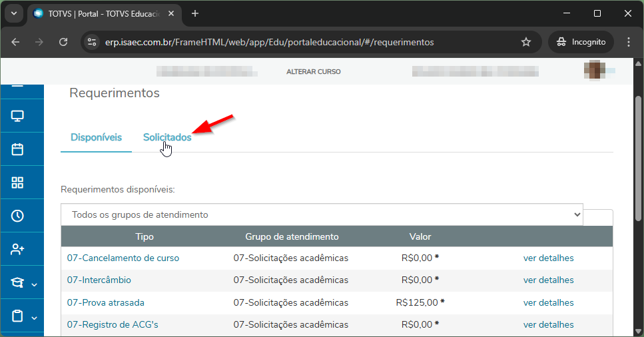Click the grid squares sidebar icon

coord(17,182)
